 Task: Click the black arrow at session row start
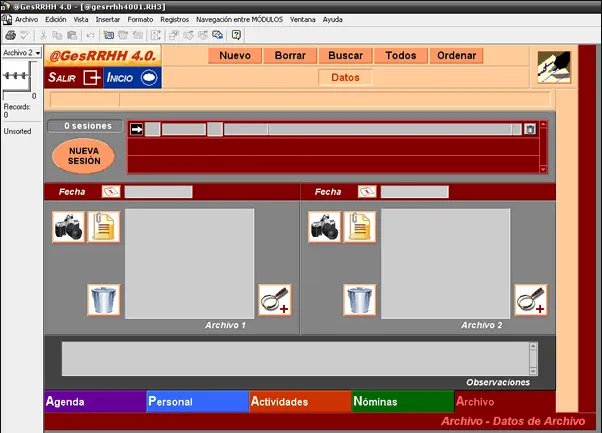(136, 129)
